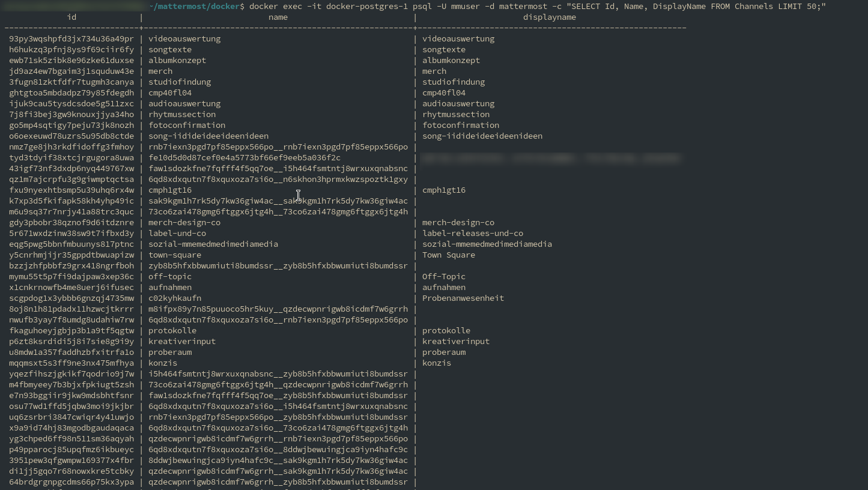Click 'merch-design-co' in the displayname column
This screenshot has height=490, width=868.
pos(458,222)
